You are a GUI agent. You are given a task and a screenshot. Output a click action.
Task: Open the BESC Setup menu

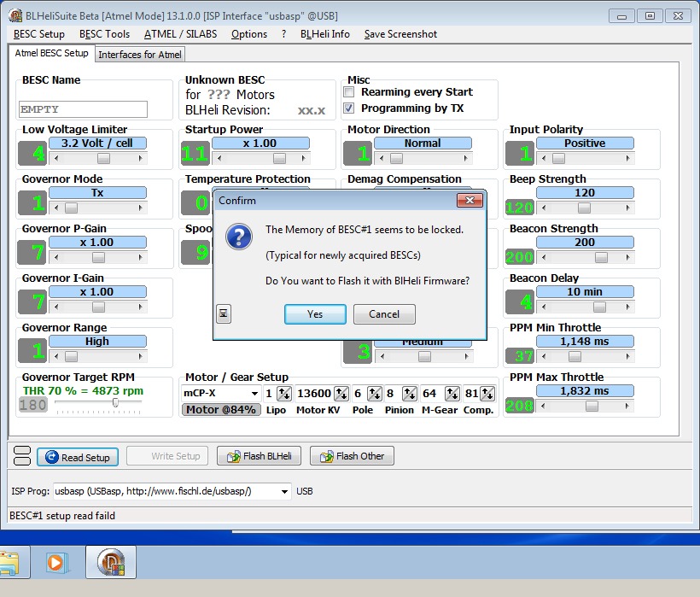point(38,34)
